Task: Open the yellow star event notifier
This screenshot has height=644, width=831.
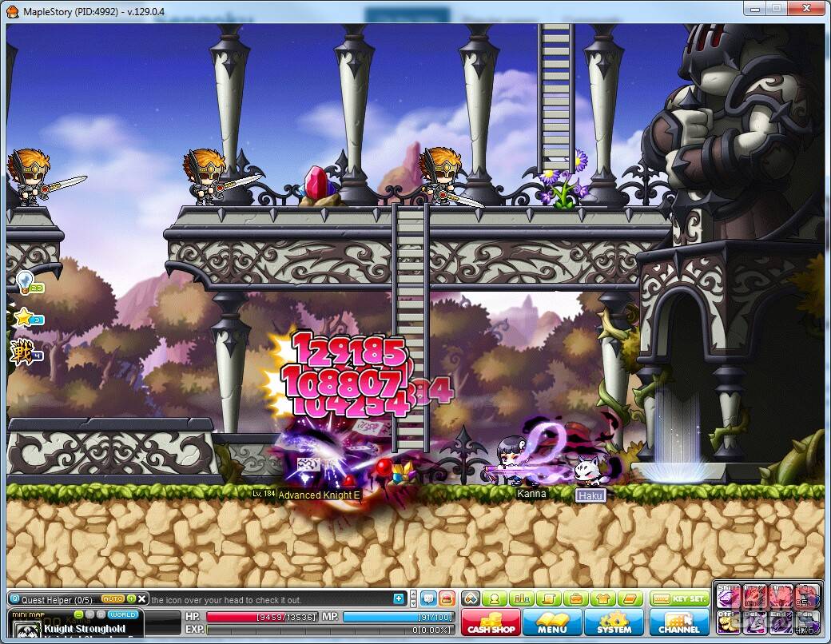Action: pos(26,318)
